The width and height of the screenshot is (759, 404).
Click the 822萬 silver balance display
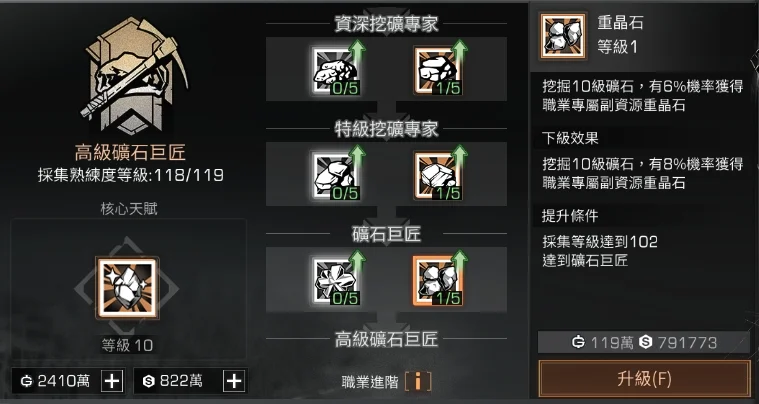click(x=178, y=381)
